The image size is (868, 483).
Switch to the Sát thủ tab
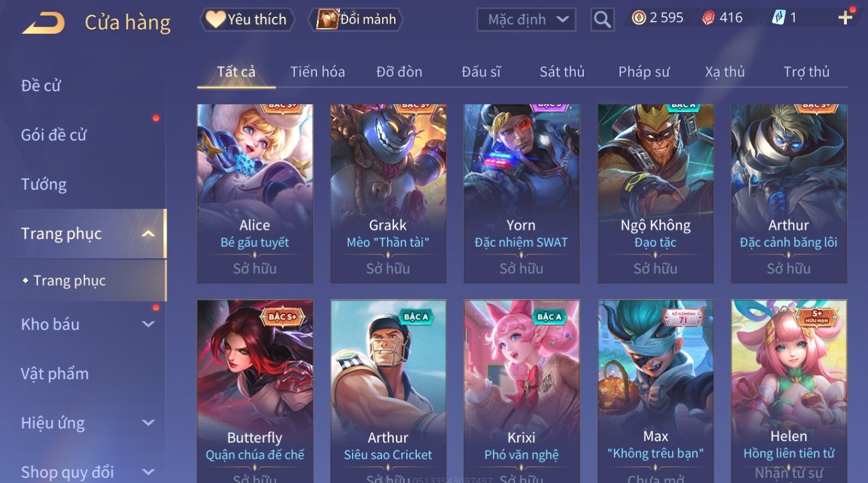coord(562,71)
